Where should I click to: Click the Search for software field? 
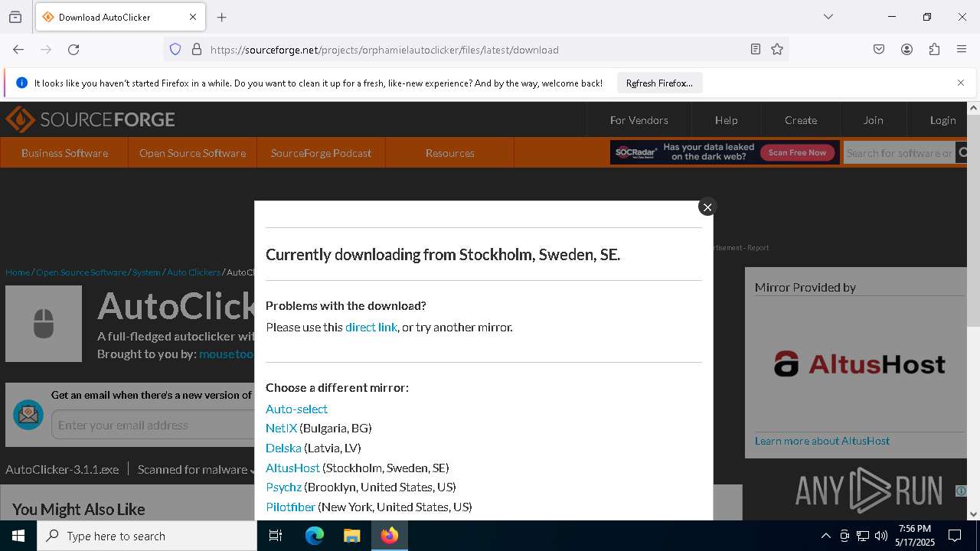pos(900,153)
